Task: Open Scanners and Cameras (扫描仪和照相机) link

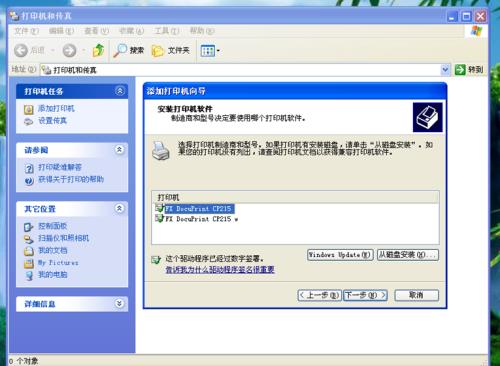Action: point(63,238)
